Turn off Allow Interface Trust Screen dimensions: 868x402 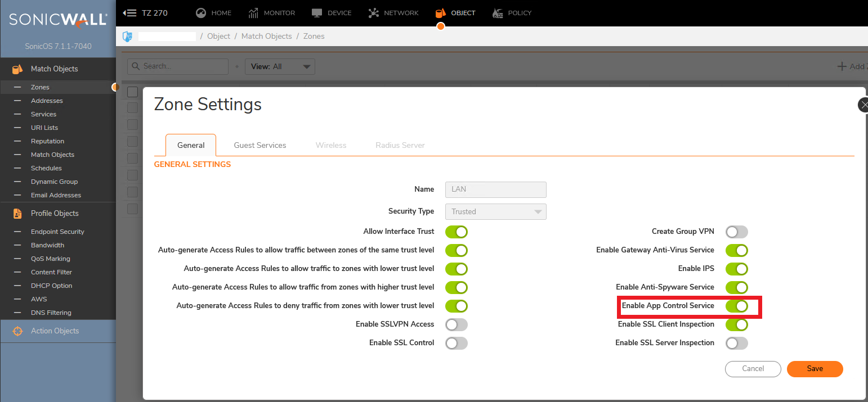tap(456, 232)
